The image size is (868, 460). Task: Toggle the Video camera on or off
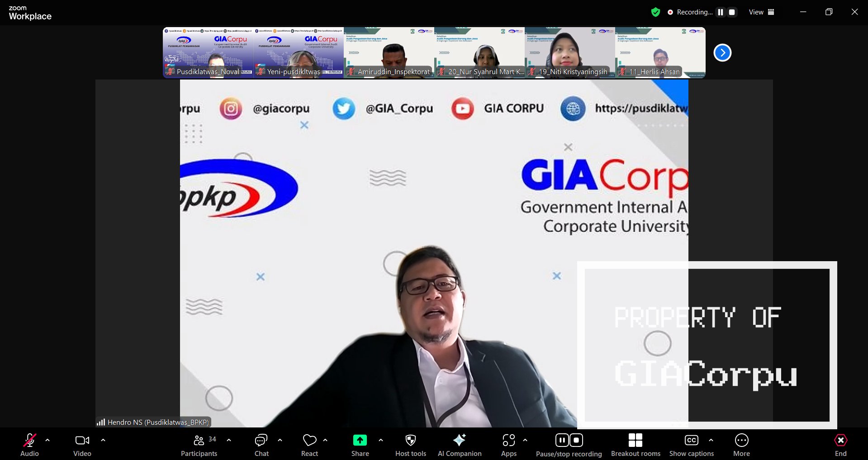click(x=82, y=445)
